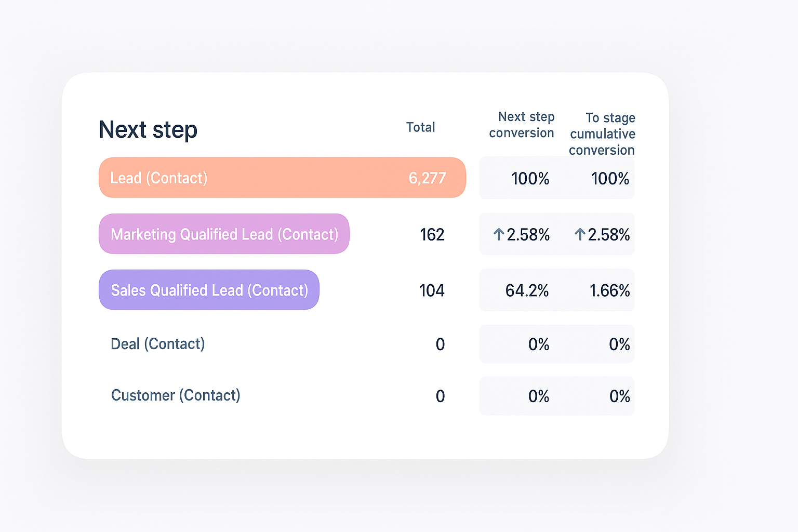Click the 64.2% next step conversion value

click(x=527, y=290)
